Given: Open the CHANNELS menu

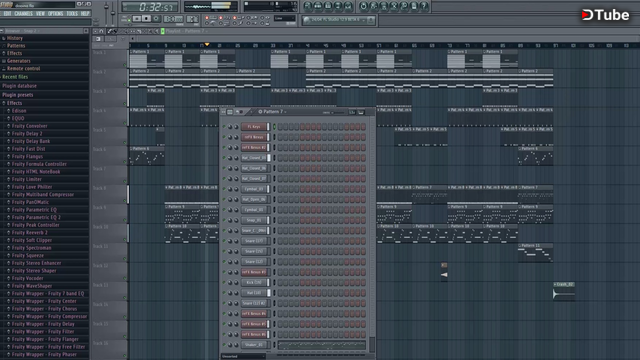Looking at the screenshot, I should 23,13.
